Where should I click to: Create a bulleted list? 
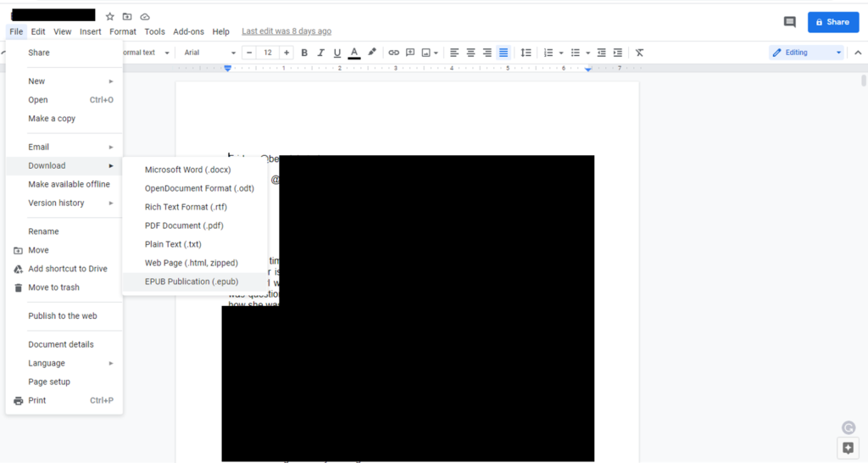(x=576, y=53)
